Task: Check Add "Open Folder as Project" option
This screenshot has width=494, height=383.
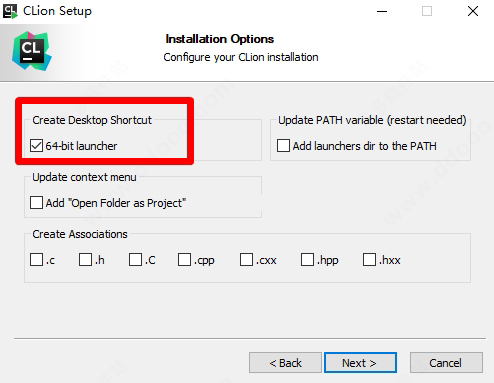Action: coord(36,203)
